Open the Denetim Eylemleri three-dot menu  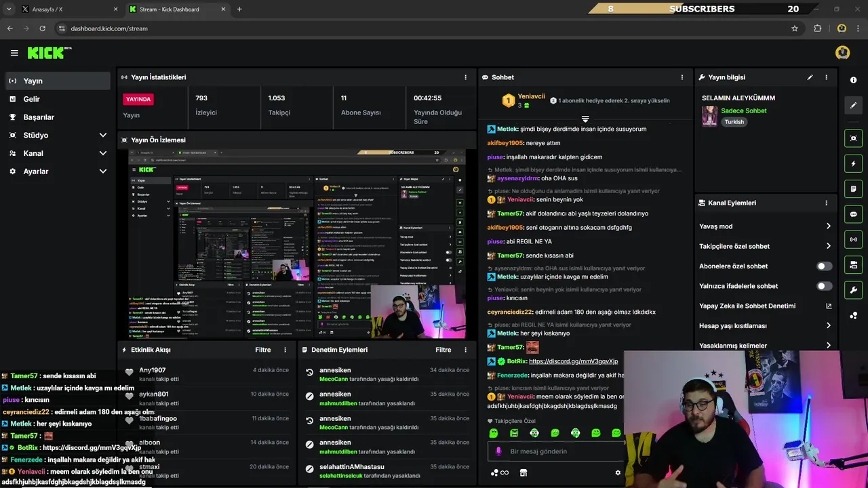click(465, 350)
